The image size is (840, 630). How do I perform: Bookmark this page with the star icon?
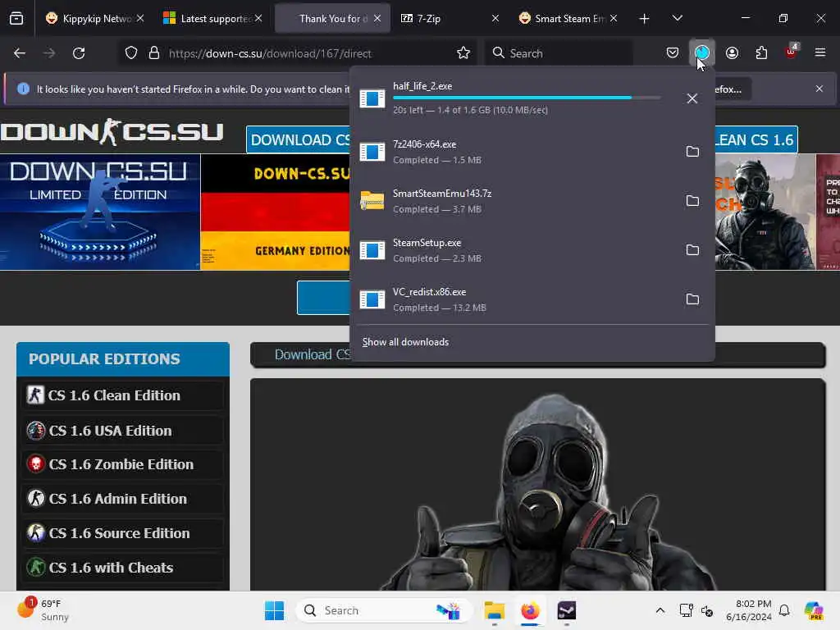point(463,53)
